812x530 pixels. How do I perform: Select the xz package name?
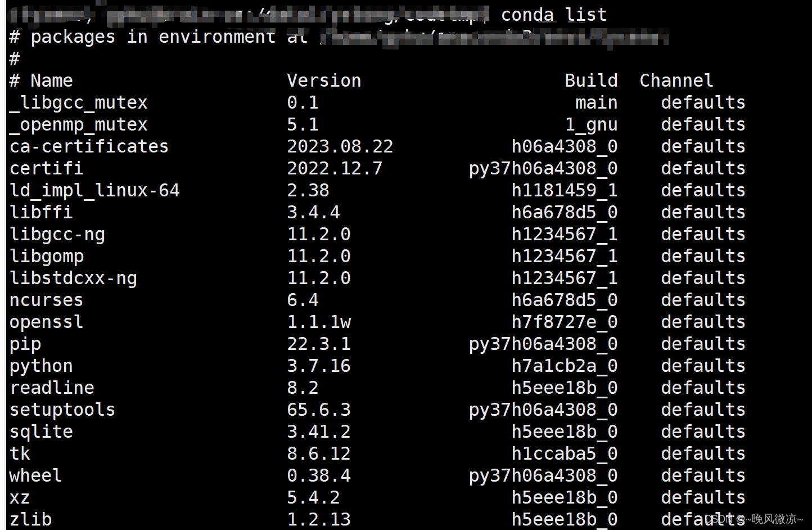pyautogui.click(x=20, y=498)
